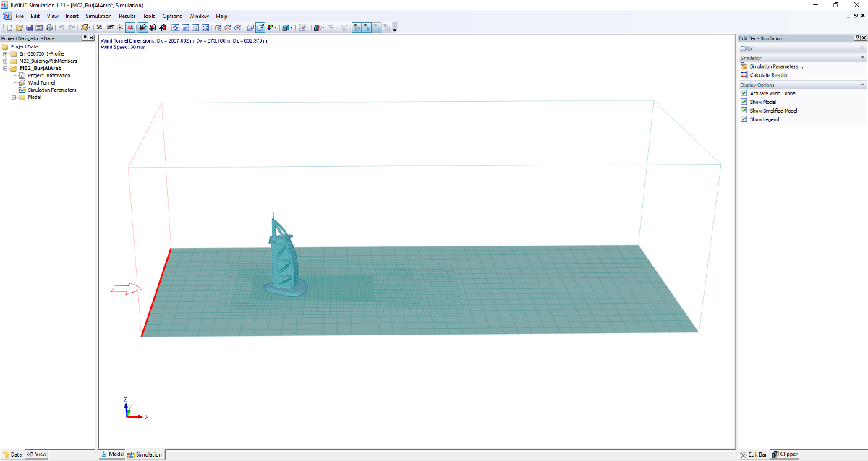Open the Insert menu
Viewport: 868px width, 461px height.
[72, 16]
